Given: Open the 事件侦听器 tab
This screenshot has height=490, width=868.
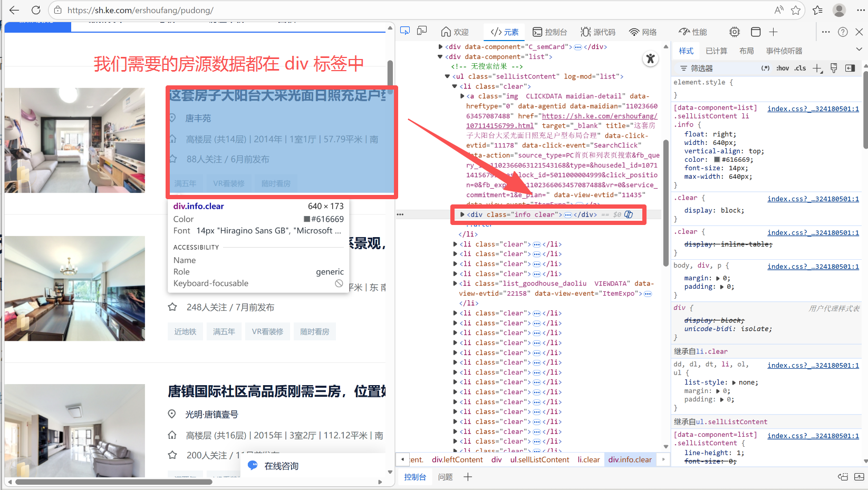Looking at the screenshot, I should [784, 51].
